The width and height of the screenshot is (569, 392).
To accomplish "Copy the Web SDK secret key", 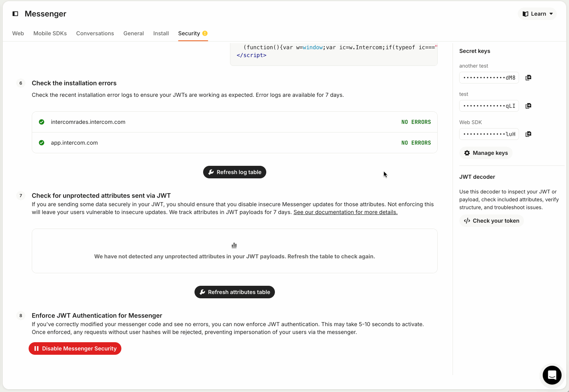I will 528,134.
